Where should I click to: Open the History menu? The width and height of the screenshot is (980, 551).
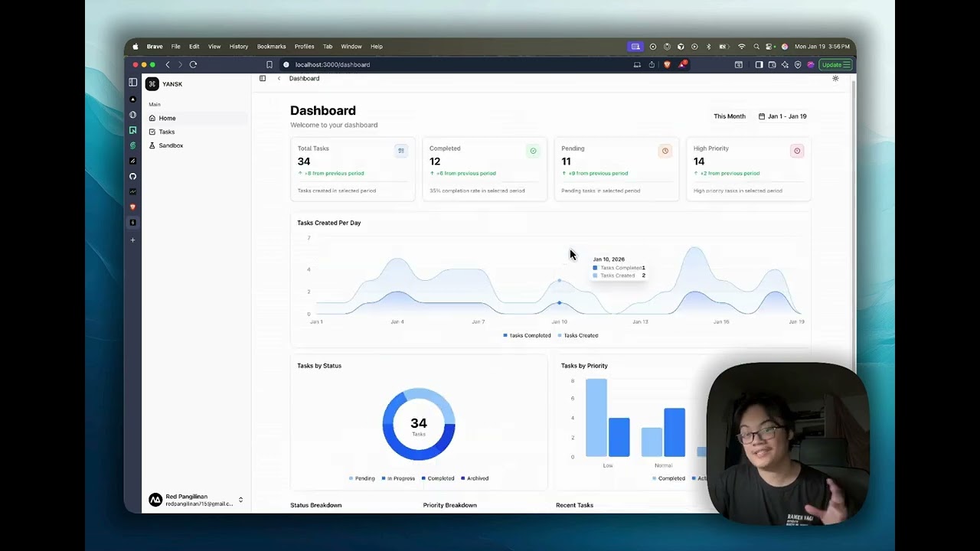pos(239,47)
